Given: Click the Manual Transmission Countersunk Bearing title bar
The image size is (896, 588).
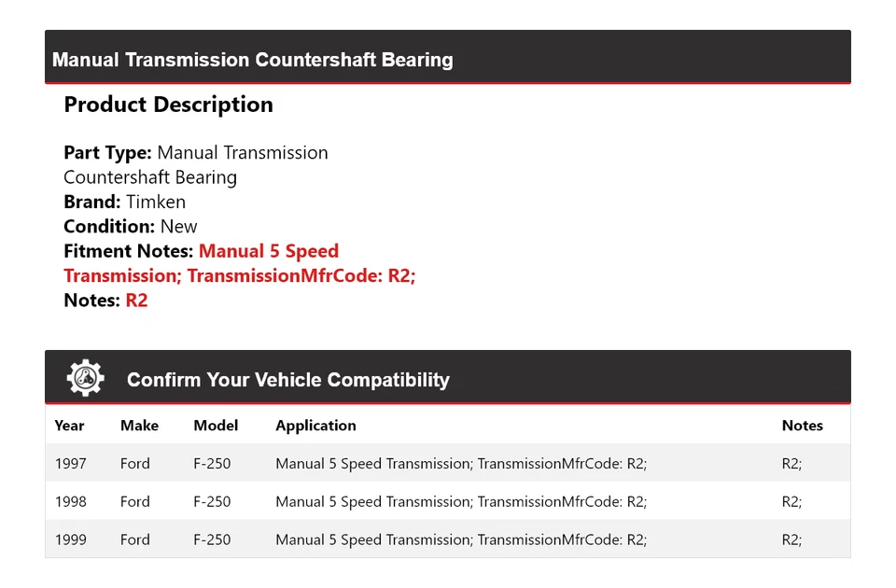Looking at the screenshot, I should [x=253, y=60].
